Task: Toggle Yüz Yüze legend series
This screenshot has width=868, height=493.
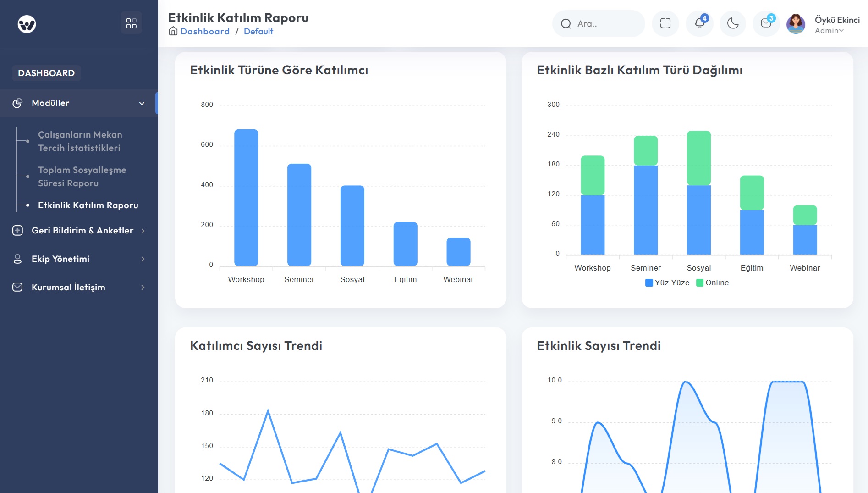Action: [667, 283]
